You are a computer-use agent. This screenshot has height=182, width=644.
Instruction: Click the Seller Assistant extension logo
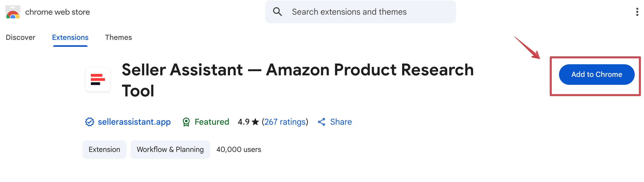coord(98,79)
